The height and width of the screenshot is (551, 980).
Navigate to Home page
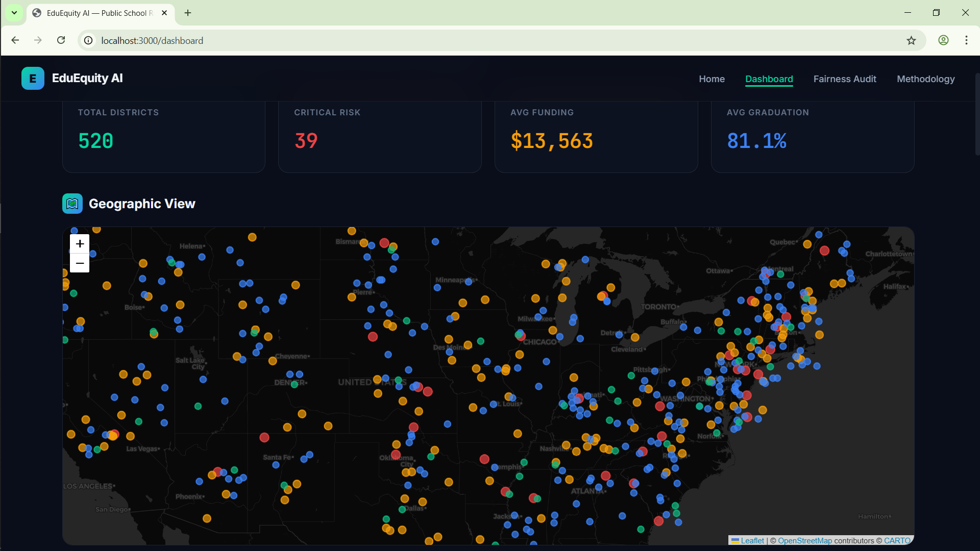pos(712,79)
